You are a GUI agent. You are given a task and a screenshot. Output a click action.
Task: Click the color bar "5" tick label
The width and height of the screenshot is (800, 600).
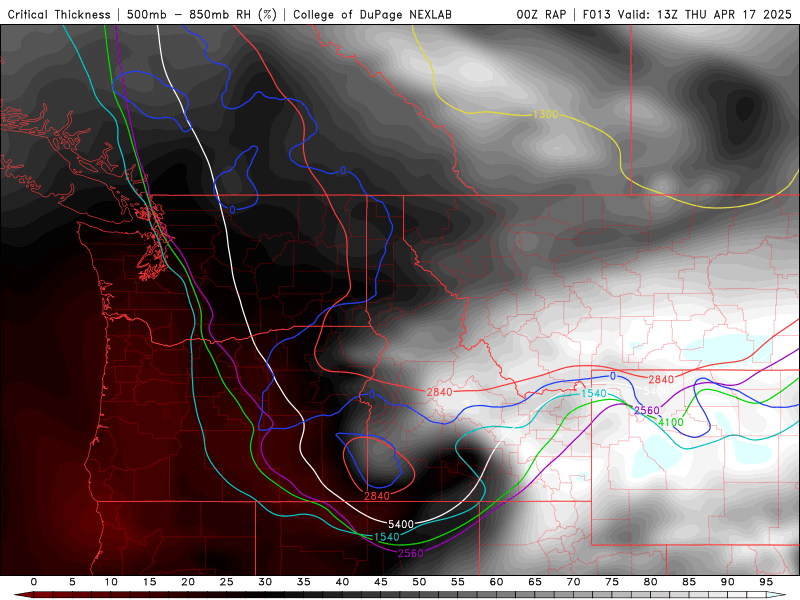tap(72, 582)
